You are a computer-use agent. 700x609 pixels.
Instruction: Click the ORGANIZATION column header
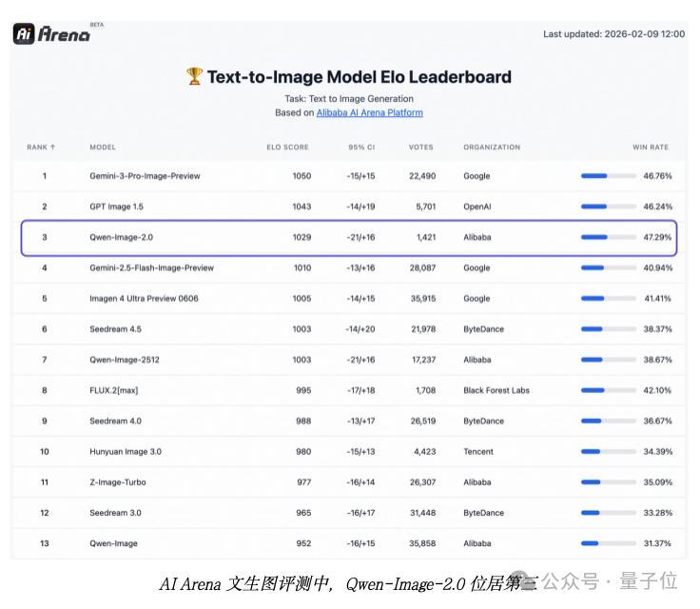pyautogui.click(x=492, y=147)
